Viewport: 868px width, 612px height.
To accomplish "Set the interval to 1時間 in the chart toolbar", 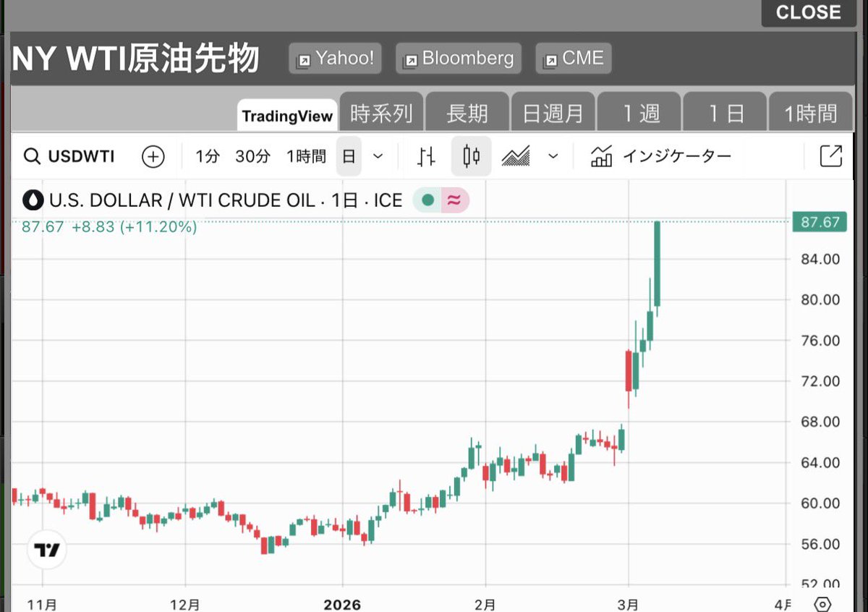I will point(306,156).
